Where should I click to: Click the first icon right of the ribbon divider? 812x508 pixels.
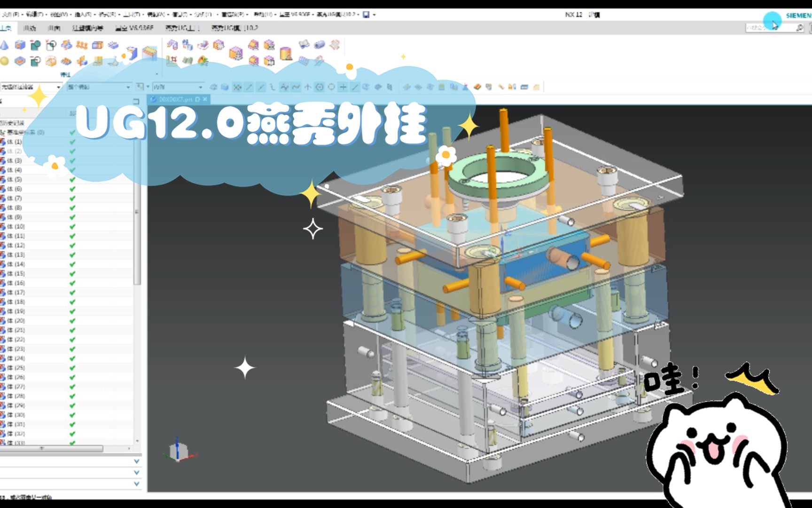click(172, 45)
